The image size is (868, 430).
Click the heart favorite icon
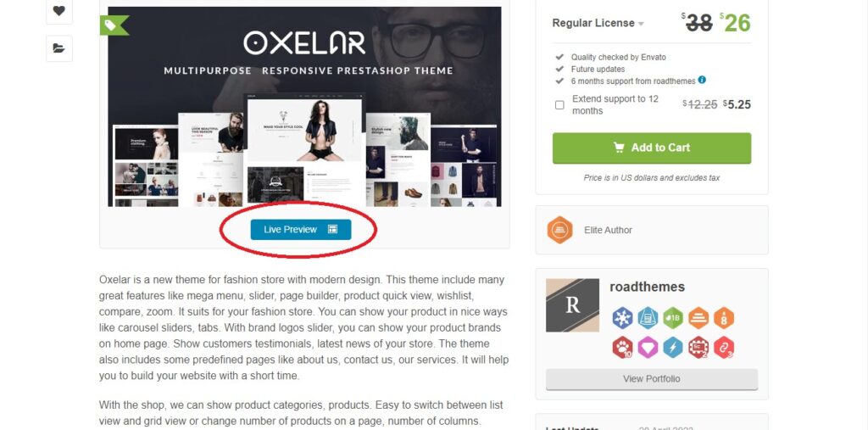pos(59,10)
